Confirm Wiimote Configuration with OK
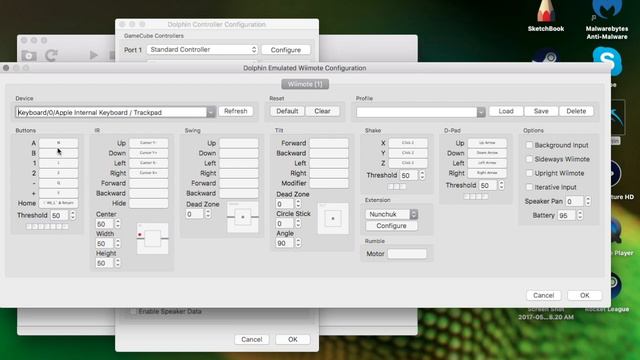 (584, 295)
